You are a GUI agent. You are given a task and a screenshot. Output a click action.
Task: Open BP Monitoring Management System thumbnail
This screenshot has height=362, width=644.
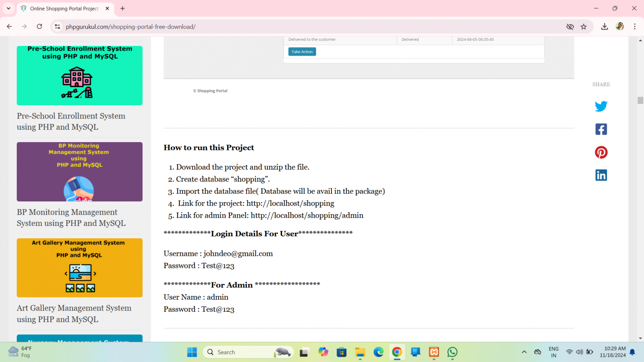pos(79,172)
